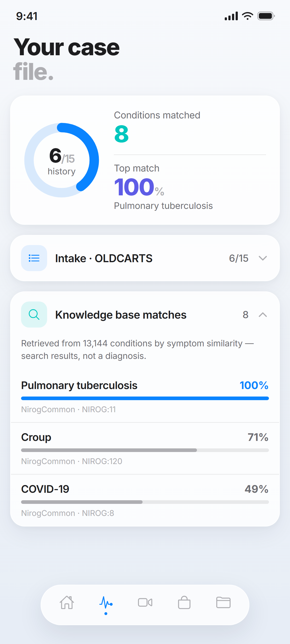
Task: Click the 6/15 history progress ring
Action: point(62,160)
